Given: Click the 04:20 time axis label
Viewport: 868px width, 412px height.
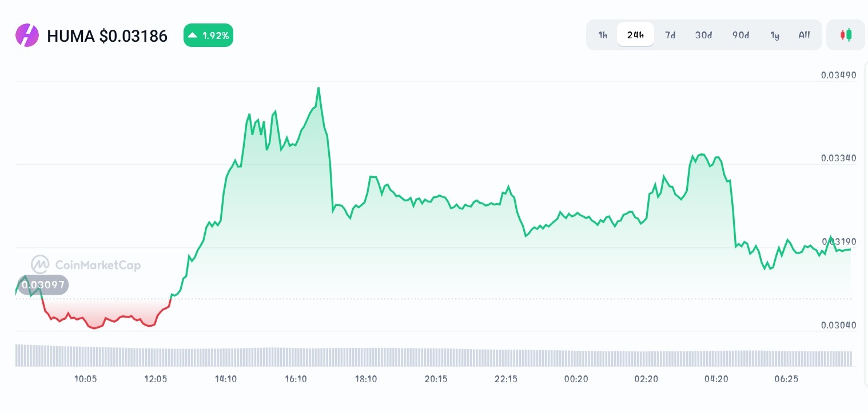Looking at the screenshot, I should click(x=716, y=379).
